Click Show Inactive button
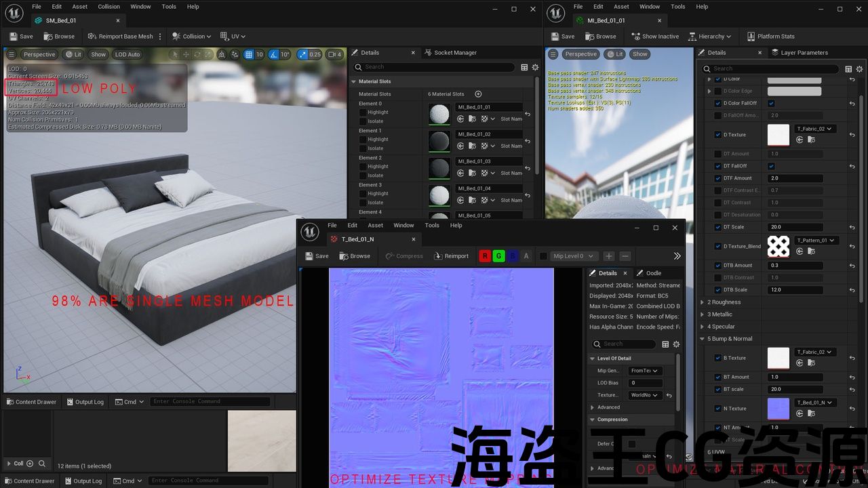868x488 pixels. [654, 37]
